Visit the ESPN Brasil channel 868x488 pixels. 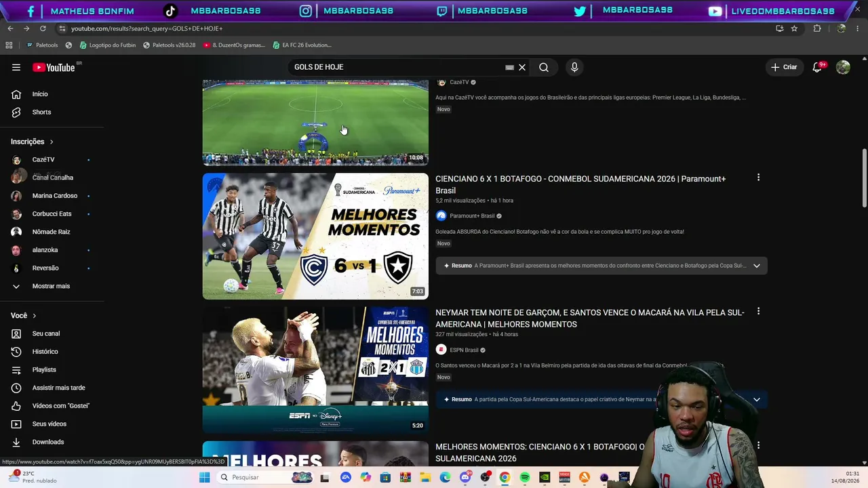[x=464, y=350]
